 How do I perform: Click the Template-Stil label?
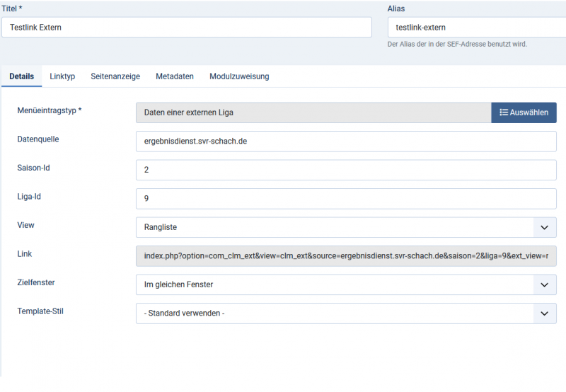(40, 311)
